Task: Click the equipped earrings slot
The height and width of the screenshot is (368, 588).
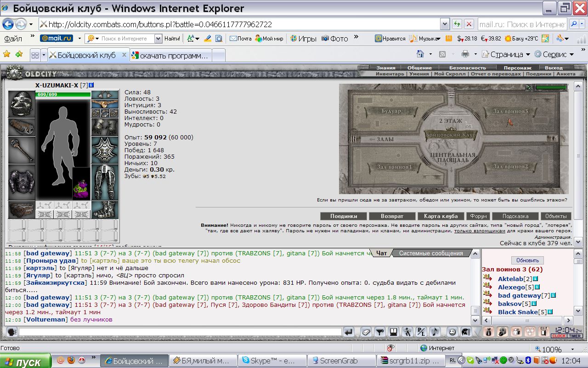Action: pos(105,95)
